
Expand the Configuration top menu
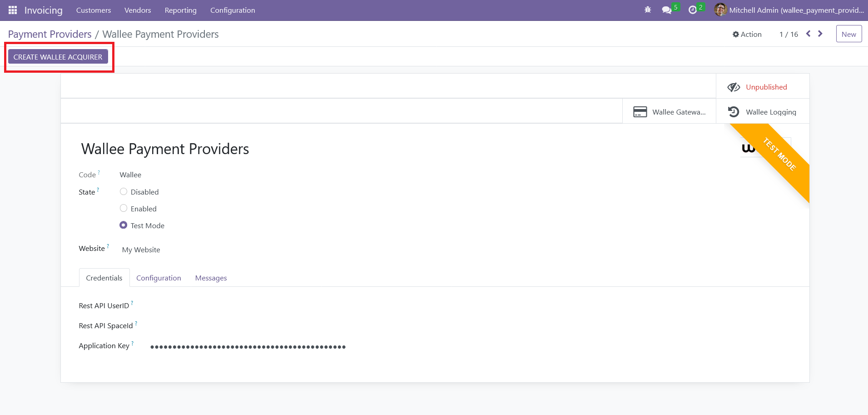click(x=233, y=10)
